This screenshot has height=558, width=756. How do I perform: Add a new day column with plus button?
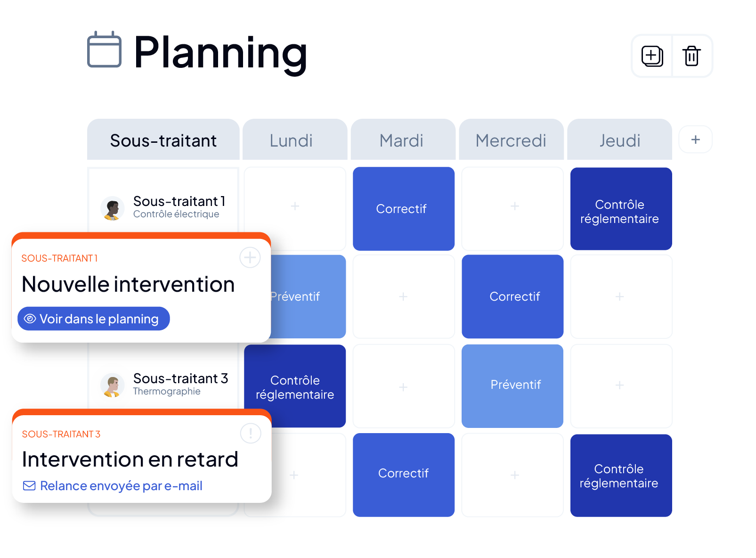point(695,139)
